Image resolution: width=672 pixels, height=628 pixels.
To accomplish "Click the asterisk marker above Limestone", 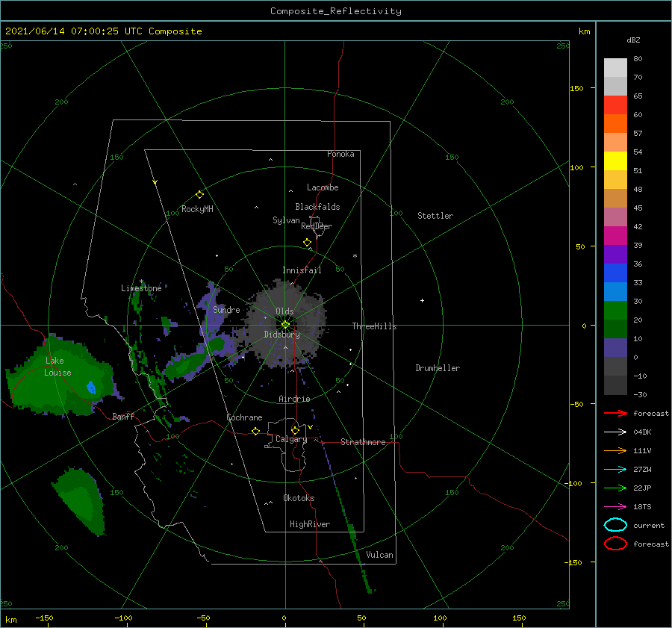I will (141, 282).
